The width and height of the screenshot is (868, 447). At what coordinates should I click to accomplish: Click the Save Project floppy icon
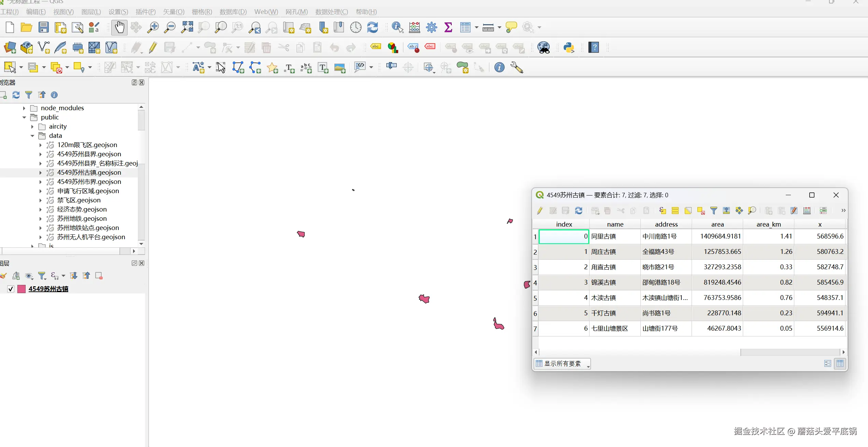click(43, 27)
